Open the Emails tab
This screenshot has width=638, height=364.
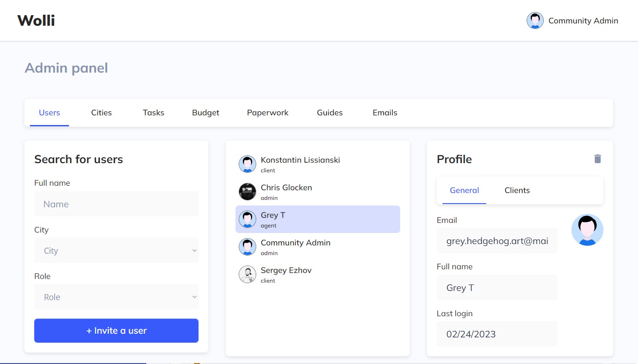coord(385,113)
